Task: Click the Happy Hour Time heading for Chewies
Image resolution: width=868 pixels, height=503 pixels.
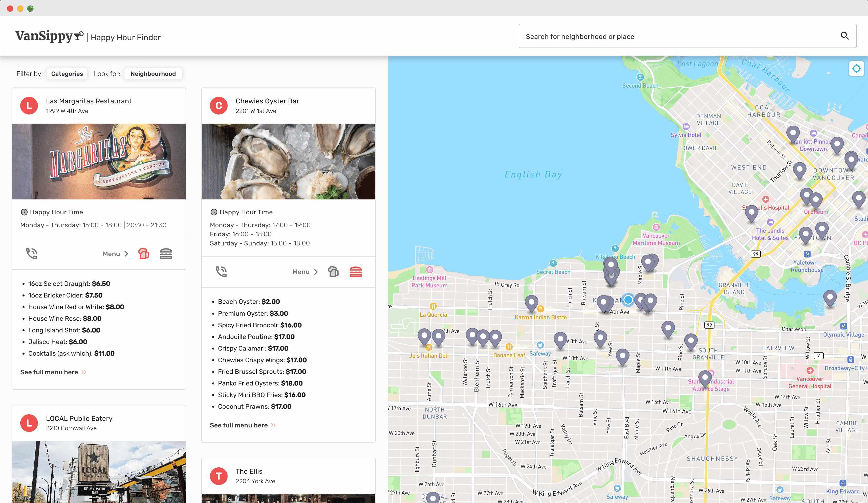Action: click(246, 212)
